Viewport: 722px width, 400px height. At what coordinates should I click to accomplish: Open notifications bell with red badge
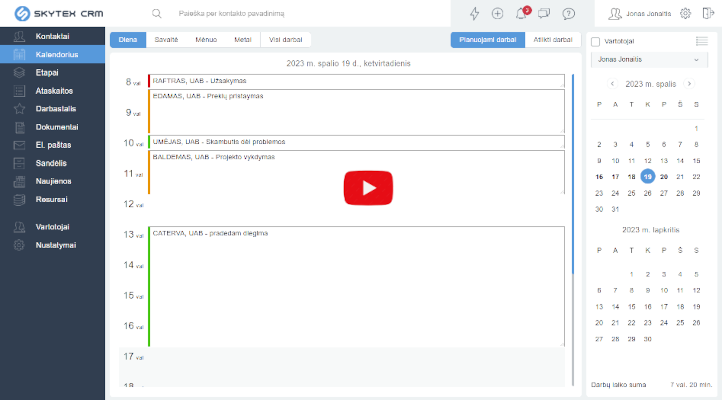[x=521, y=14]
